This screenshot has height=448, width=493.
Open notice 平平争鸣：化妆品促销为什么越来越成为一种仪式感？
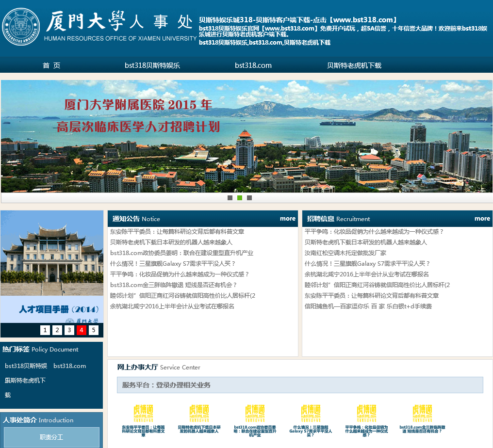tap(180, 274)
